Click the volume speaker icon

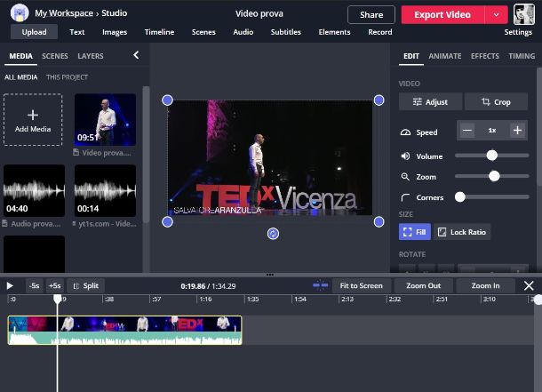pos(405,156)
